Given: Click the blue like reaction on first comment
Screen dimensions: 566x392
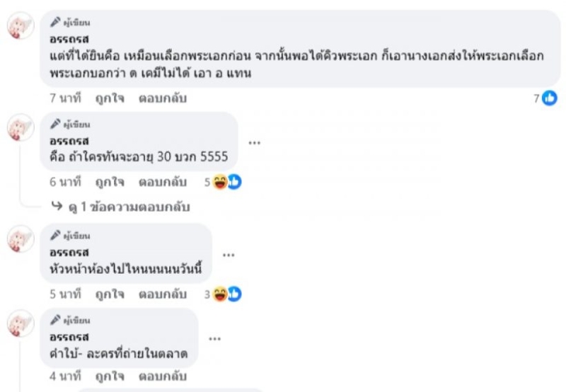Looking at the screenshot, I should coord(550,98).
